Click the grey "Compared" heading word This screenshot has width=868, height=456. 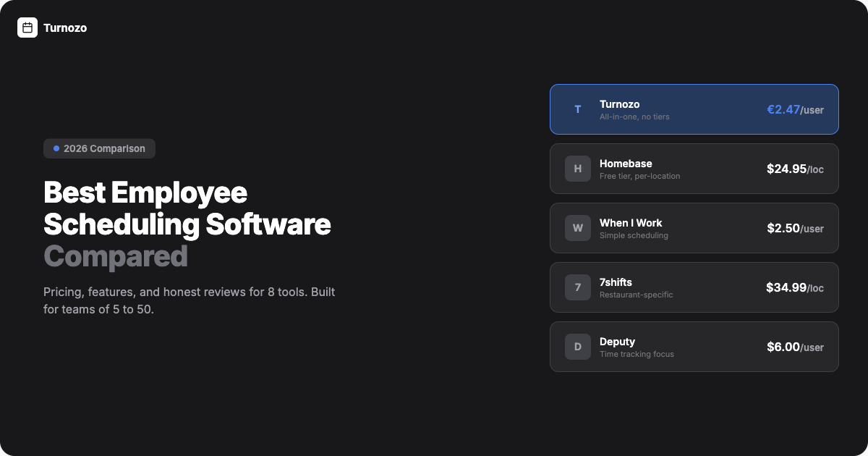(116, 256)
